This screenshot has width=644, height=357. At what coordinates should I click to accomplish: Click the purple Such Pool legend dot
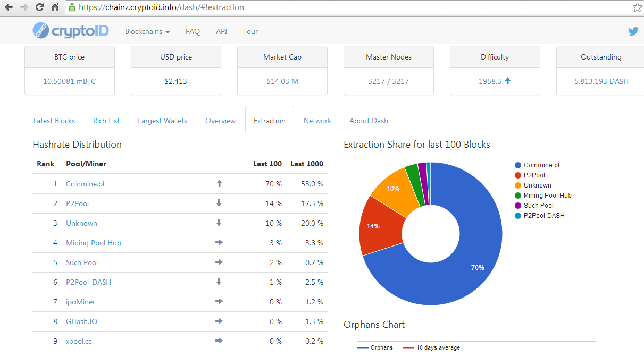click(518, 206)
